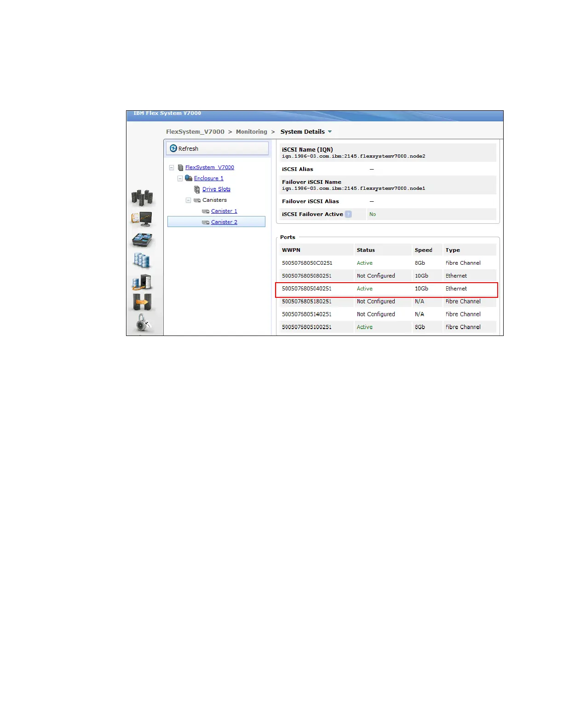This screenshot has width=563, height=728.
Task: Select WWPN 5005076805080251 cell
Action: tap(307, 276)
